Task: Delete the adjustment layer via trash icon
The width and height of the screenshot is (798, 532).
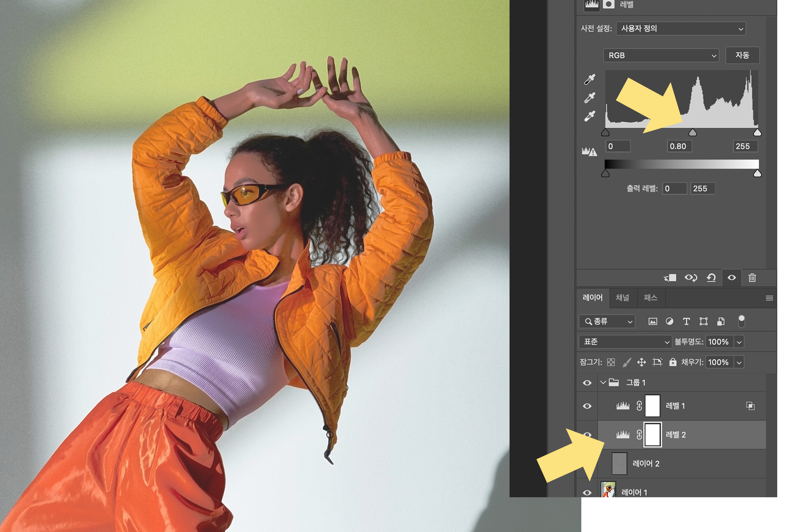Action: [x=752, y=278]
